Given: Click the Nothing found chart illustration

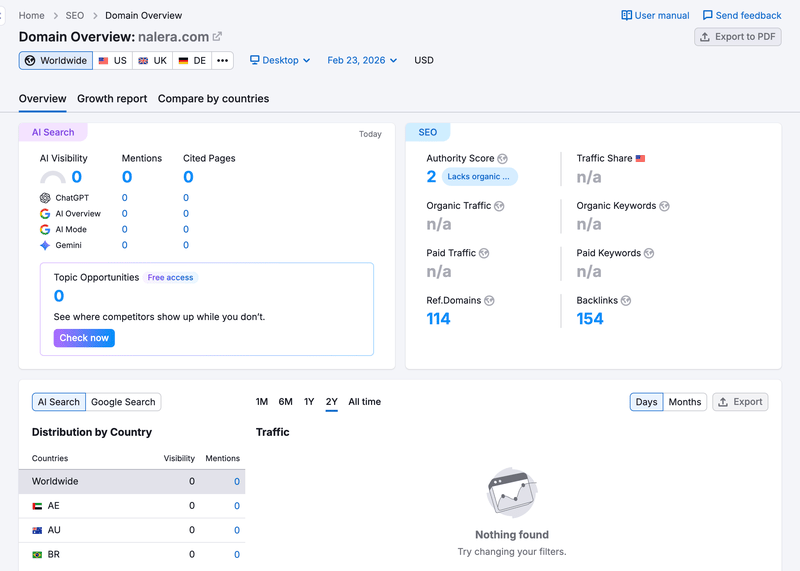Looking at the screenshot, I should 512,492.
